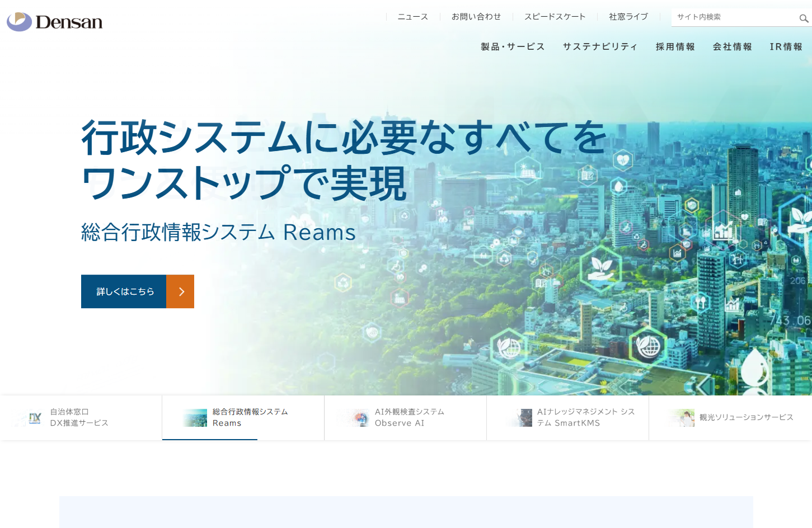Open the 社窓ライブ link

628,17
